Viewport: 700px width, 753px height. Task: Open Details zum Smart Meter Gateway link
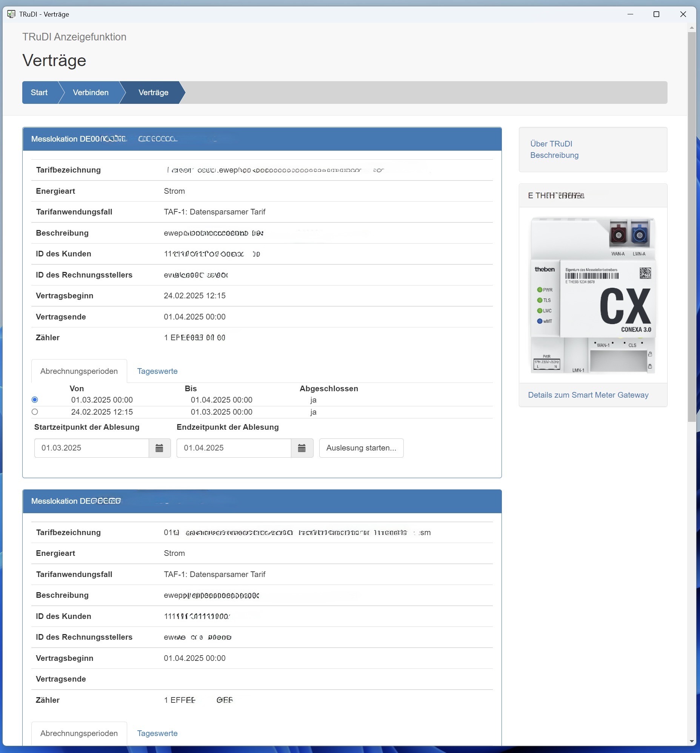[x=588, y=395]
